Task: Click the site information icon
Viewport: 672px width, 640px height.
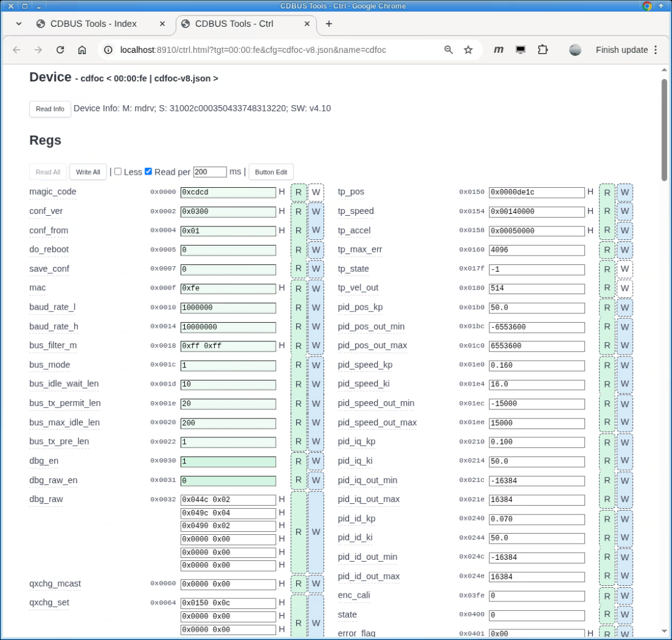Action: pos(108,50)
